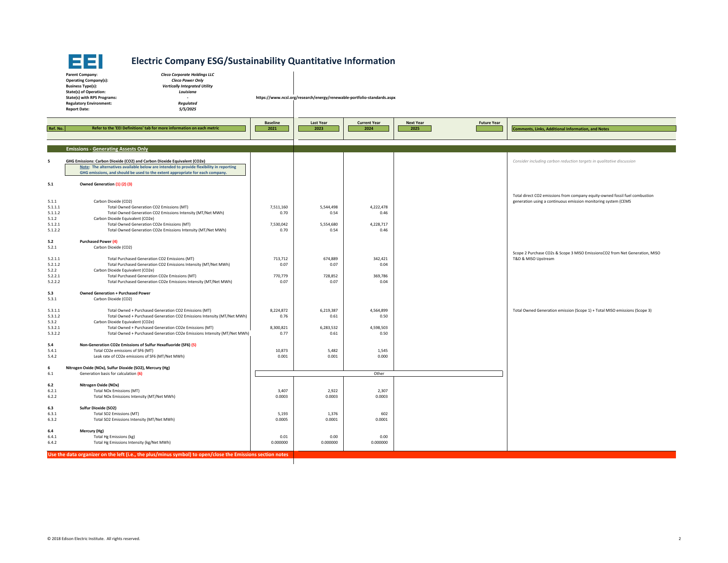Click the 2024 SO2 emissions value 602
The image size is (728, 563).
click(x=384, y=414)
